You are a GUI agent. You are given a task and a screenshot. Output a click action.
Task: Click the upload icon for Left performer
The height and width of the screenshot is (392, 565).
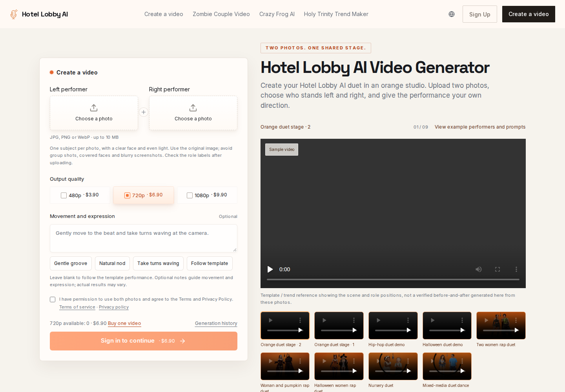point(94,108)
